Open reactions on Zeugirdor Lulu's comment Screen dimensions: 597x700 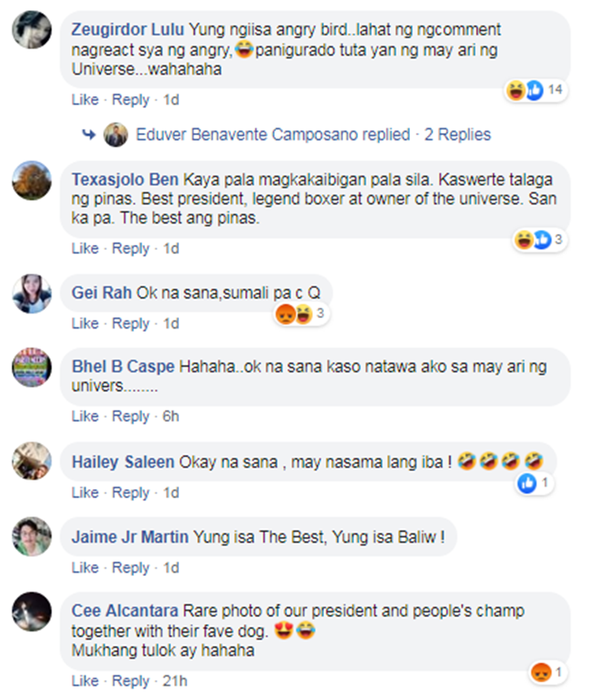coord(536,90)
